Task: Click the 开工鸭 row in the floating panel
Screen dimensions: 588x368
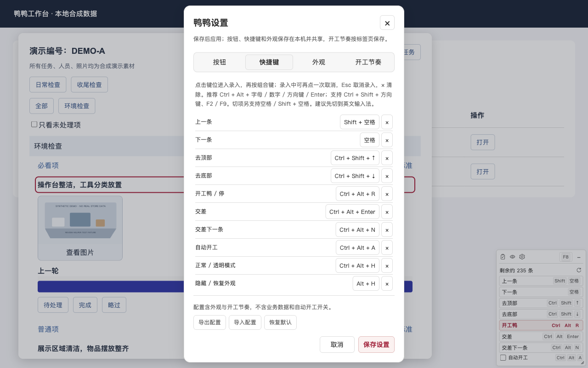Action: click(541, 325)
